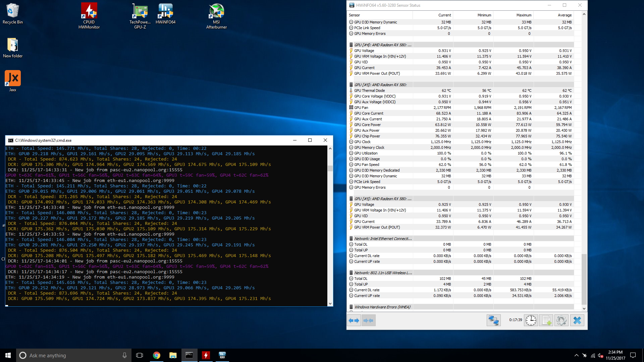Click the Current column header

433,15
